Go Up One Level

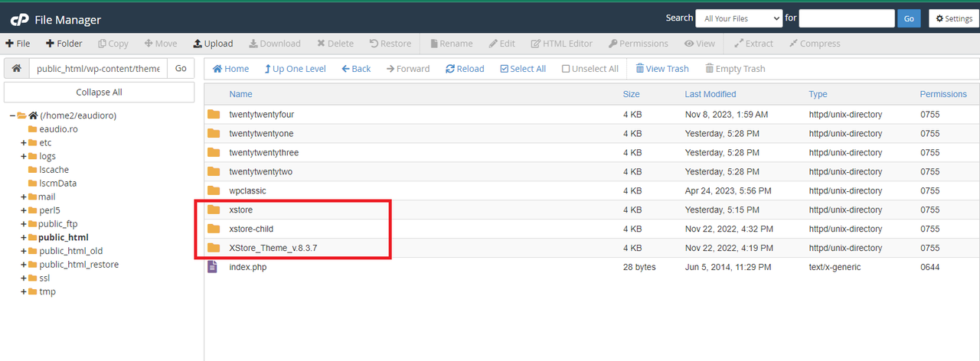pos(295,69)
